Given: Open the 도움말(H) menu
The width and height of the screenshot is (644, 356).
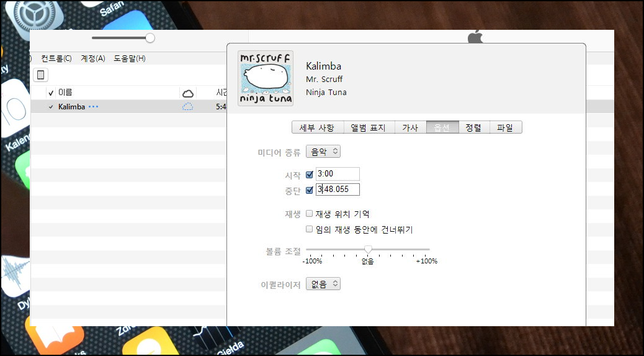Looking at the screenshot, I should 130,58.
